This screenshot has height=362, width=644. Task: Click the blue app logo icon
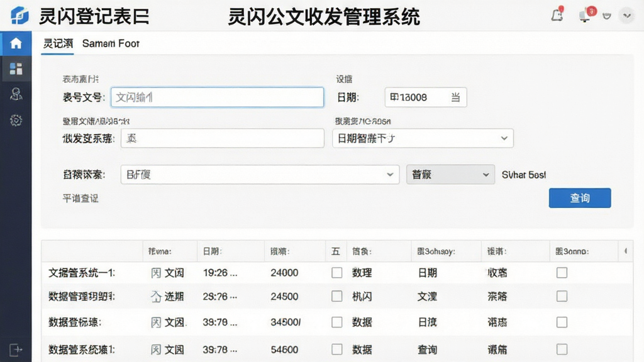pos(19,16)
